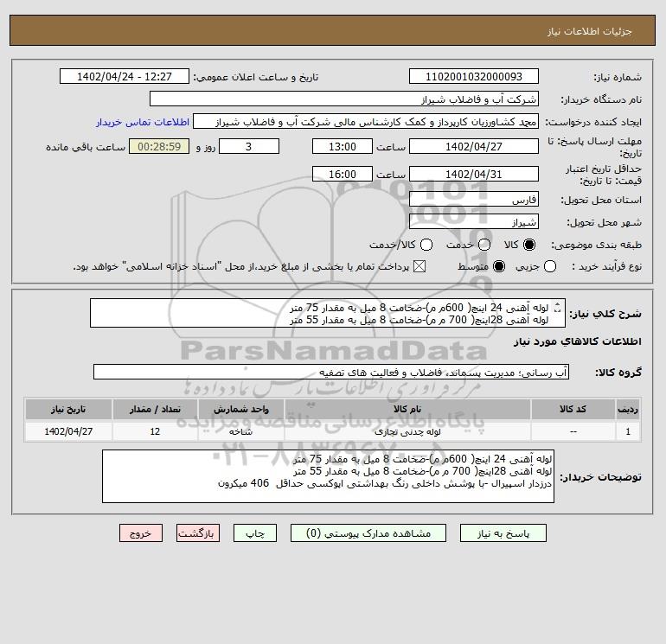Click the واحد شمارش column header
Image resolution: width=666 pixels, height=644 pixels.
pyautogui.click(x=240, y=409)
